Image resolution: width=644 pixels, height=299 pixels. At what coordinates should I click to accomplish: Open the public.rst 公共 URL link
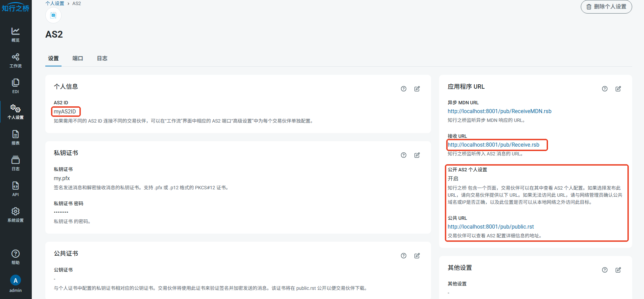tap(491, 227)
